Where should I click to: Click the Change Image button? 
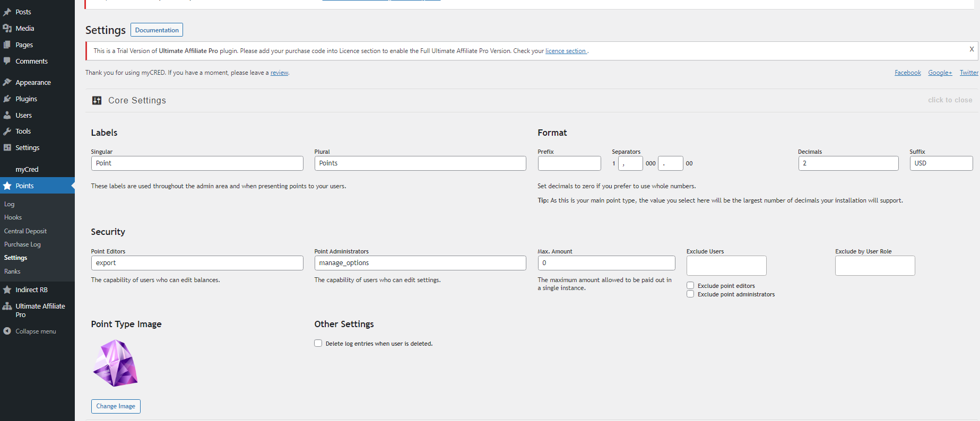pyautogui.click(x=116, y=406)
